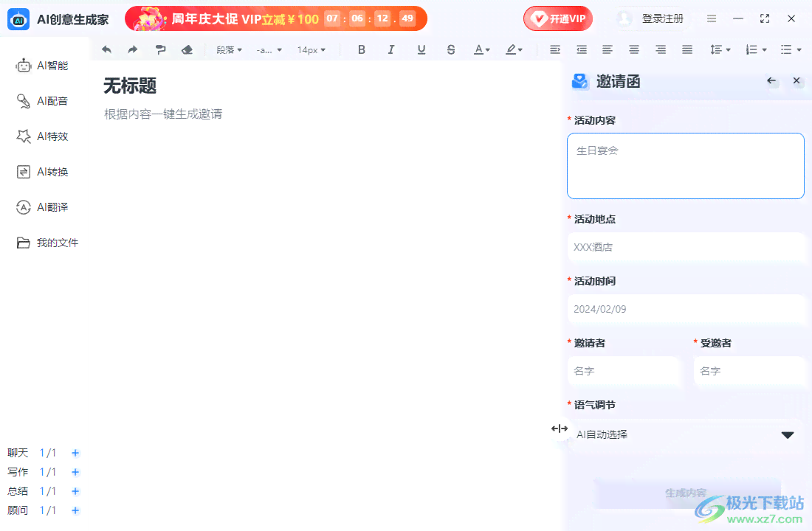Image resolution: width=812 pixels, height=531 pixels.
Task: Redo the last action
Action: click(x=133, y=49)
